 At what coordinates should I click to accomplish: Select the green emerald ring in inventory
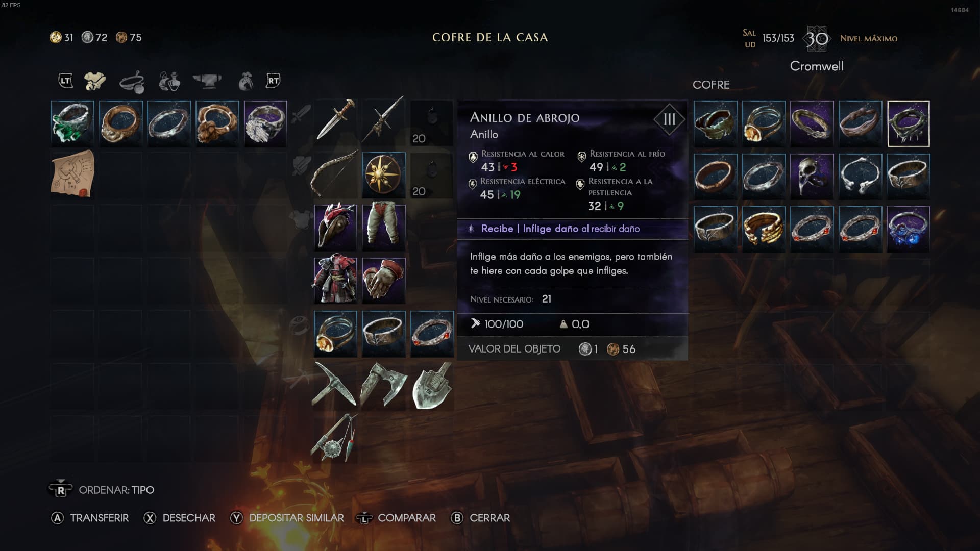point(72,123)
